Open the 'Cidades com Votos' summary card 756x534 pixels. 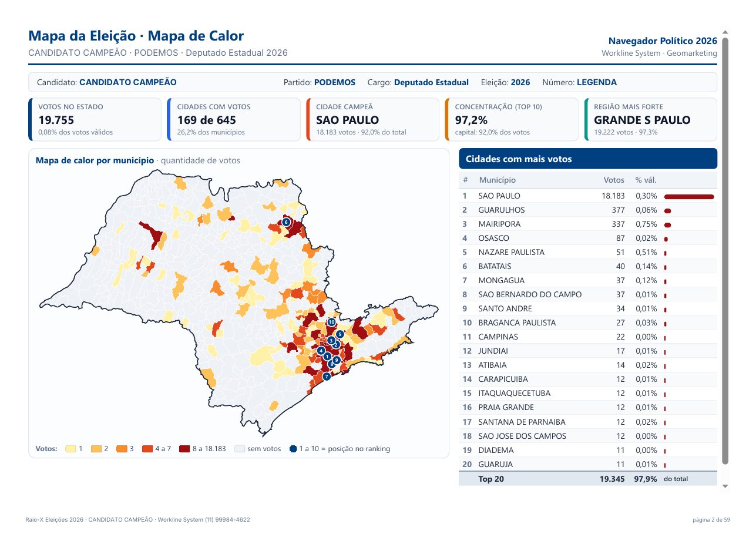[x=234, y=119]
